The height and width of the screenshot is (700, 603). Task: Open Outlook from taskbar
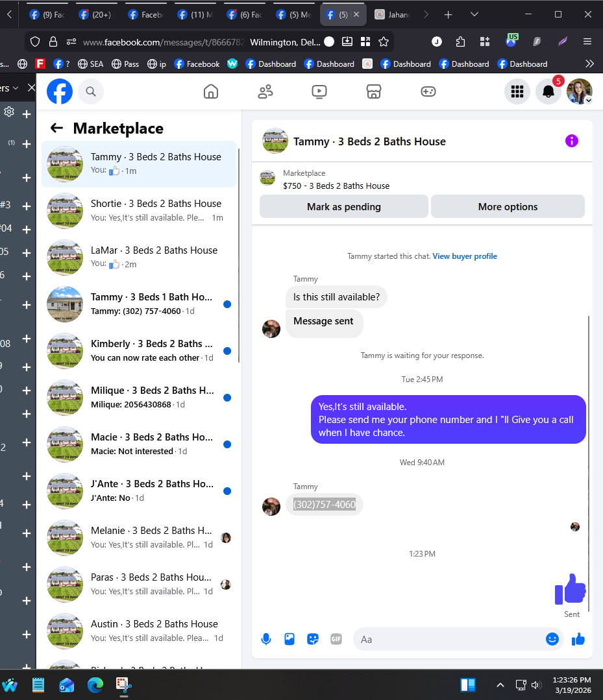point(67,685)
